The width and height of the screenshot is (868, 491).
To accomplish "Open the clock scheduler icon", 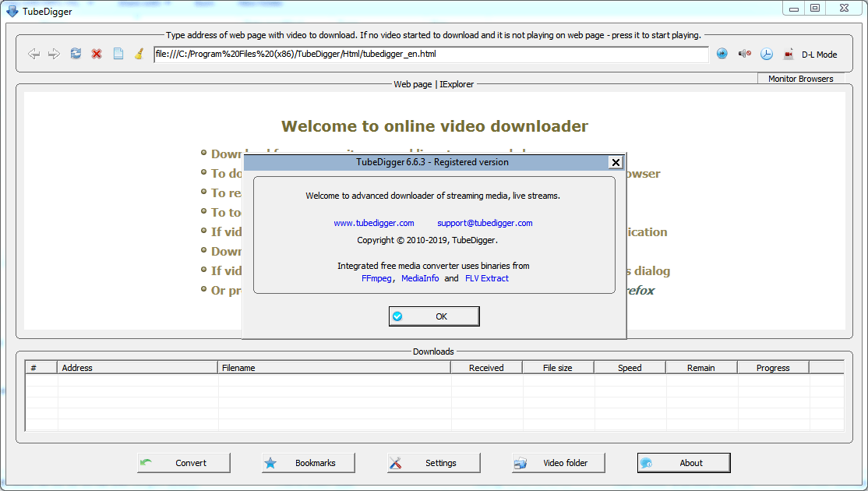I will coord(766,54).
